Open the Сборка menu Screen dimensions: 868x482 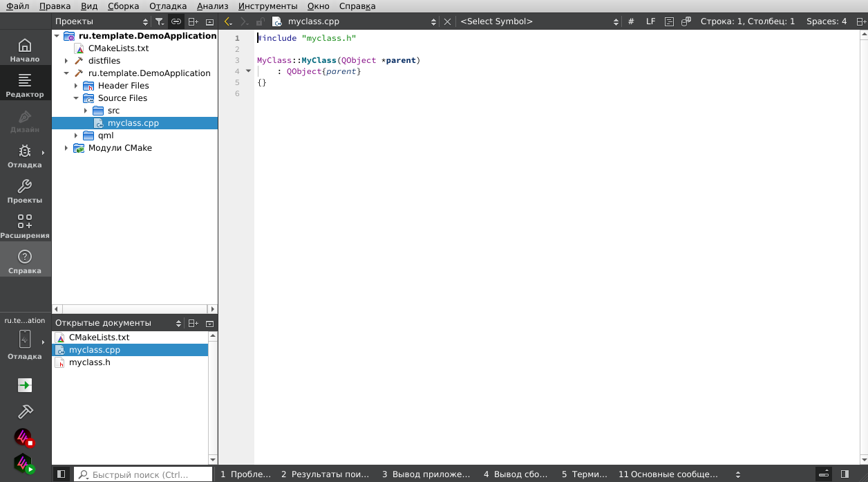[x=123, y=6]
